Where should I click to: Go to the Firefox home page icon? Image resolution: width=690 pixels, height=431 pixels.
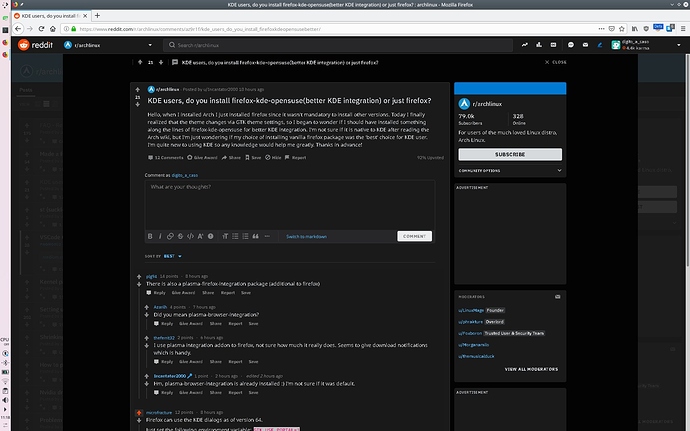pos(53,29)
